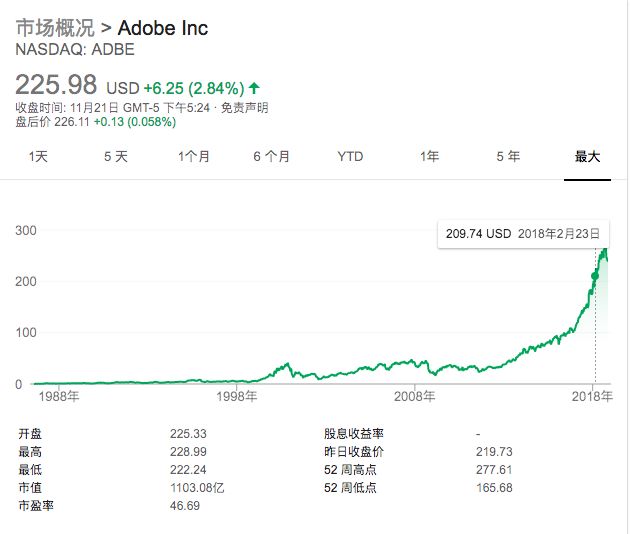This screenshot has width=630, height=534.
Task: Switch to the 5 年 tab
Action: tap(508, 156)
